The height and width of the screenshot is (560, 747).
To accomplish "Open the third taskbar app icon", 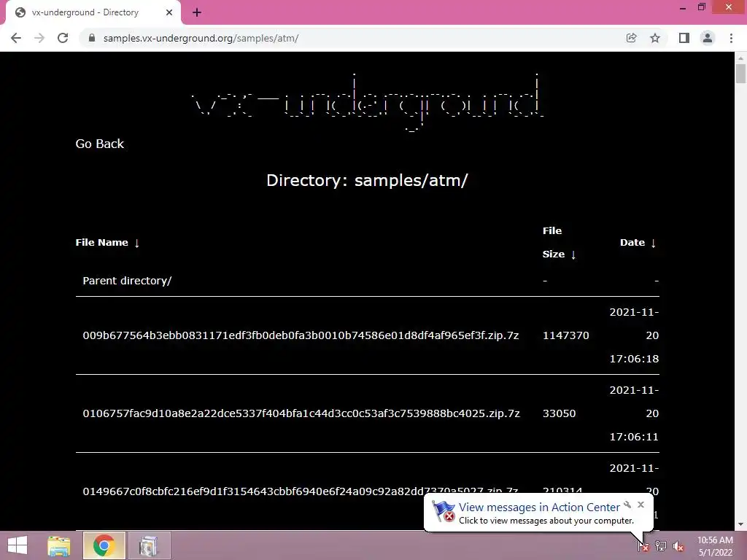I will pyautogui.click(x=149, y=545).
